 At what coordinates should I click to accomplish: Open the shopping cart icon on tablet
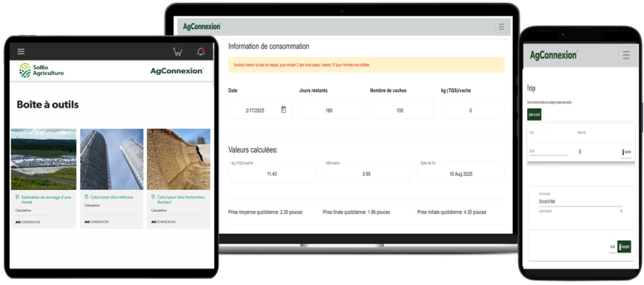point(177,52)
